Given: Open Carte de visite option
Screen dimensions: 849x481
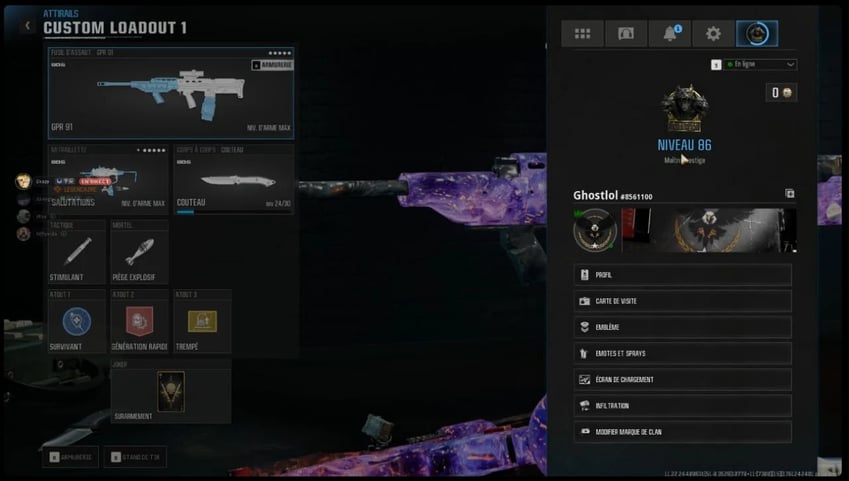Looking at the screenshot, I should (x=683, y=301).
